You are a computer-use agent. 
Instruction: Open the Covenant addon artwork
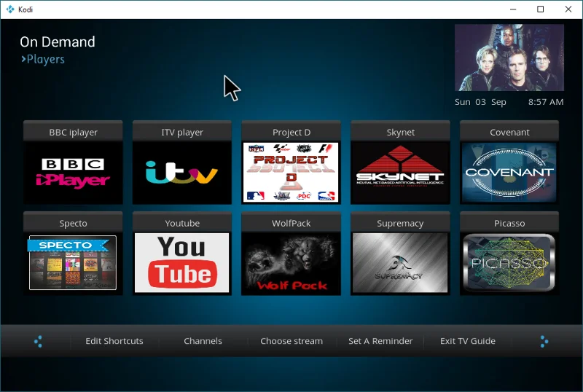509,173
